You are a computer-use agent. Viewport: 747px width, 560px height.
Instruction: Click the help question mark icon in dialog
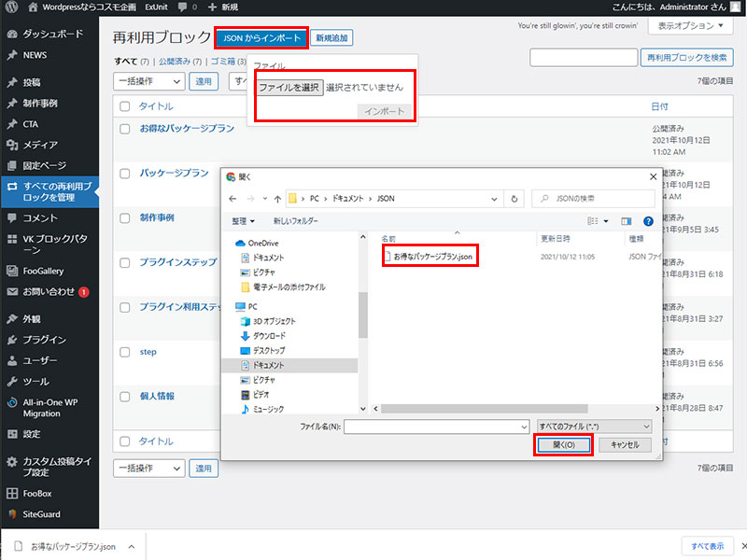pyautogui.click(x=647, y=221)
